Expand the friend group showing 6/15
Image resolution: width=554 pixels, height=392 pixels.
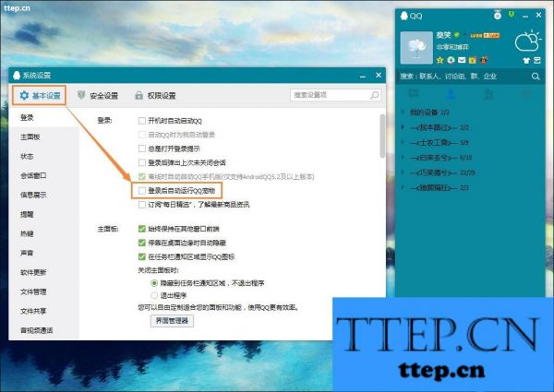click(x=403, y=158)
